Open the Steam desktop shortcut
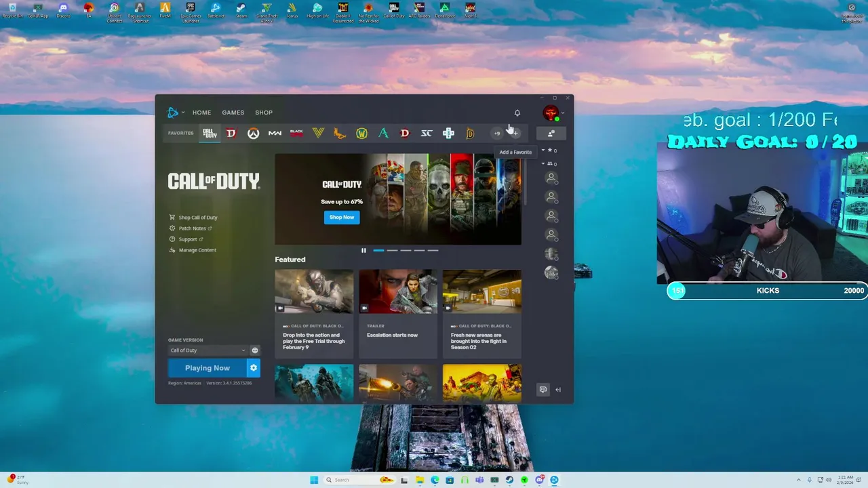Image resolution: width=868 pixels, height=488 pixels. 241,11
